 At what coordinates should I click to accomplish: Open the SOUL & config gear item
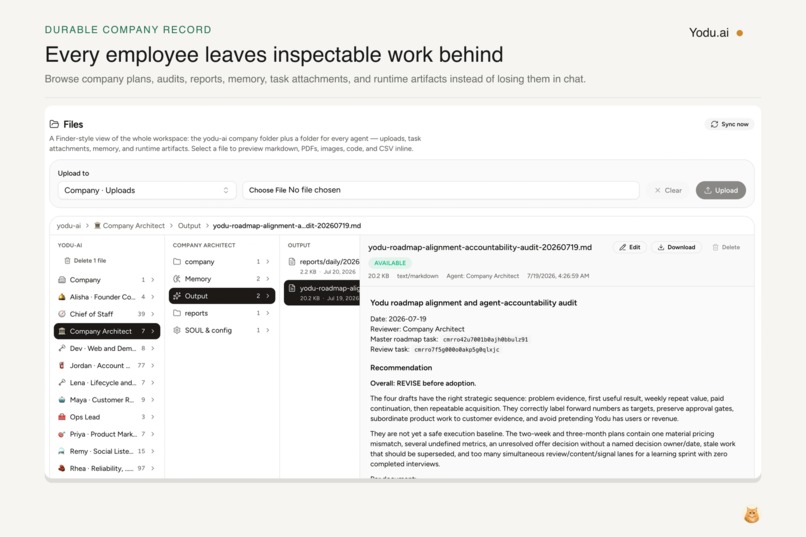pyautogui.click(x=222, y=330)
